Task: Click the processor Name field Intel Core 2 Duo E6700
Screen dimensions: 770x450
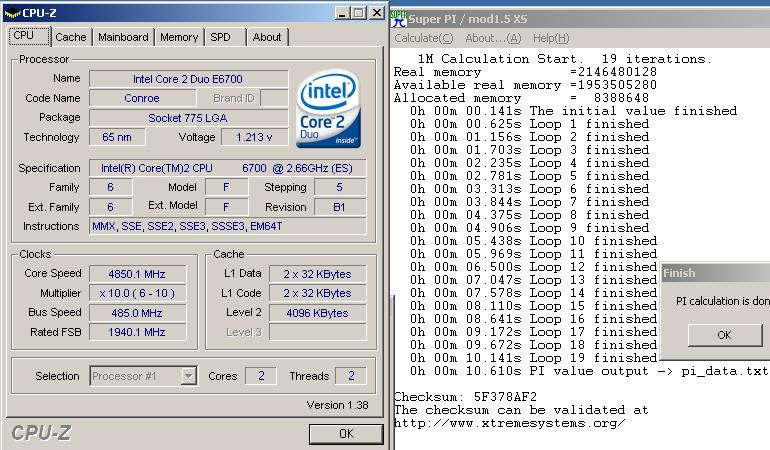Action: 189,79
